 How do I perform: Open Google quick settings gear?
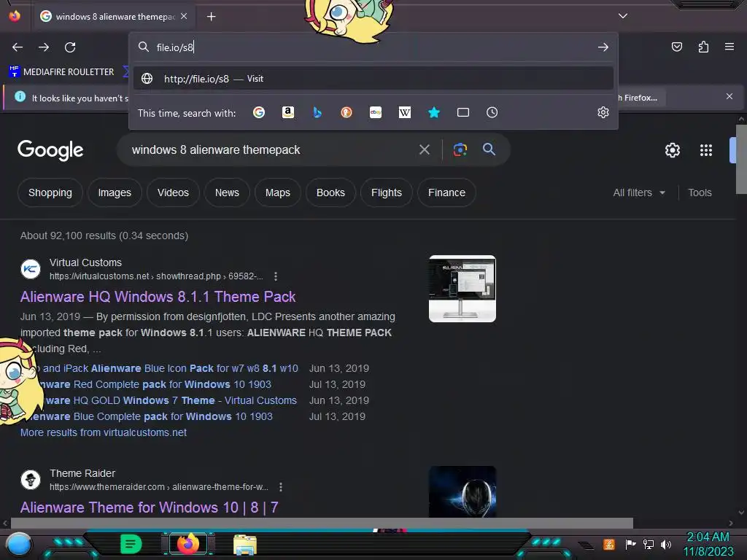(x=672, y=150)
